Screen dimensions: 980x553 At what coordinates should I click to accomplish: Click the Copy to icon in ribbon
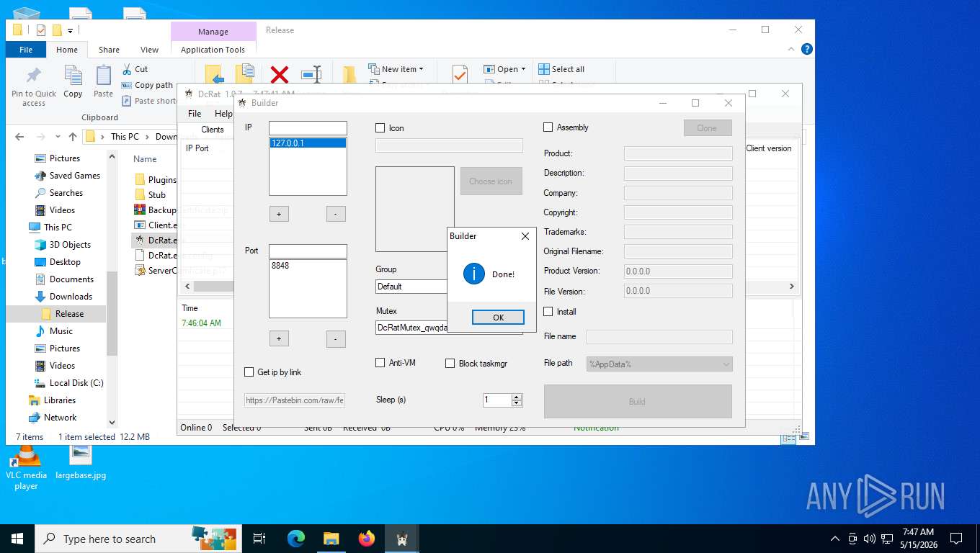click(245, 73)
